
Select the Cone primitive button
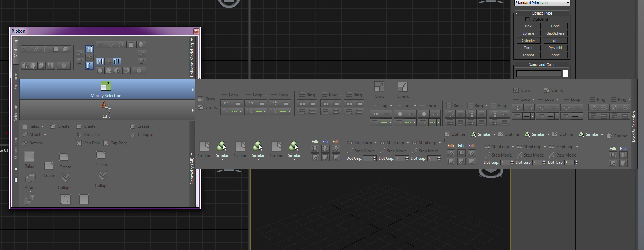pyautogui.click(x=555, y=26)
